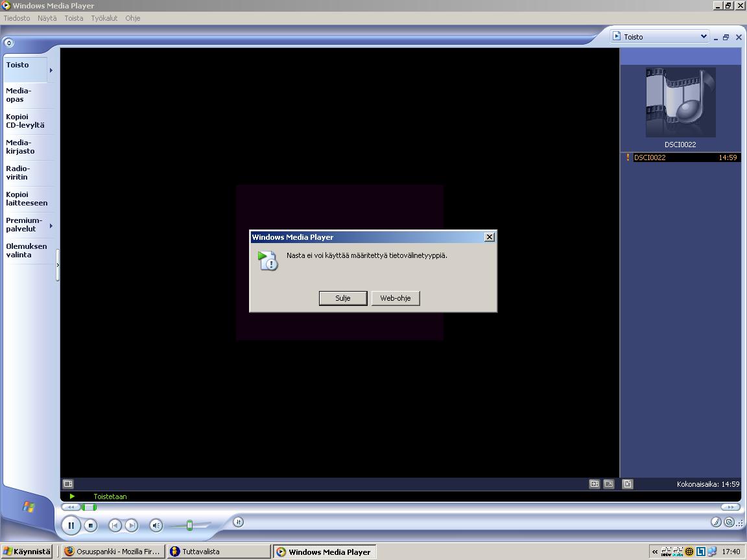Click the fast forward button
The height and width of the screenshot is (560, 747).
tap(730, 507)
